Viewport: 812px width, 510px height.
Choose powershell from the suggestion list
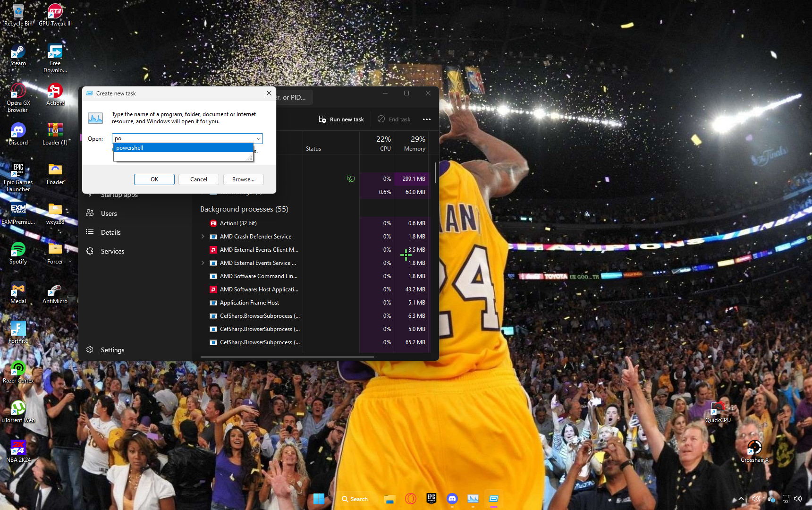pyautogui.click(x=183, y=148)
